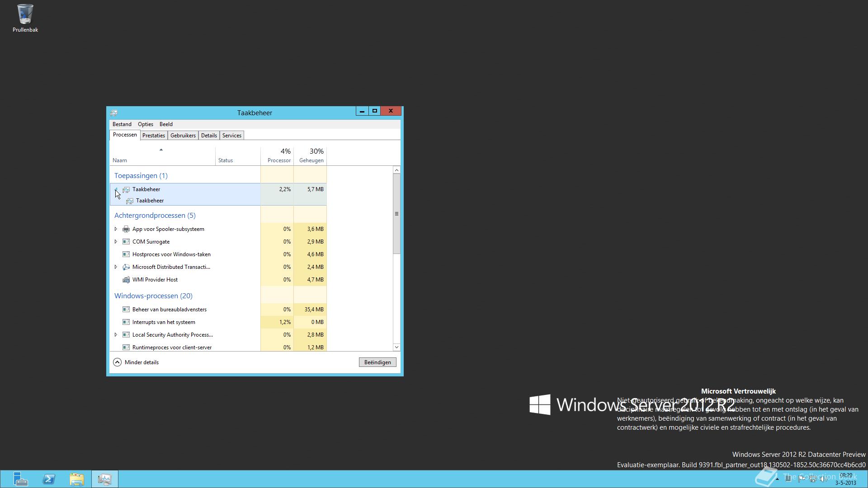Click the Beëindigen button

coord(377,362)
